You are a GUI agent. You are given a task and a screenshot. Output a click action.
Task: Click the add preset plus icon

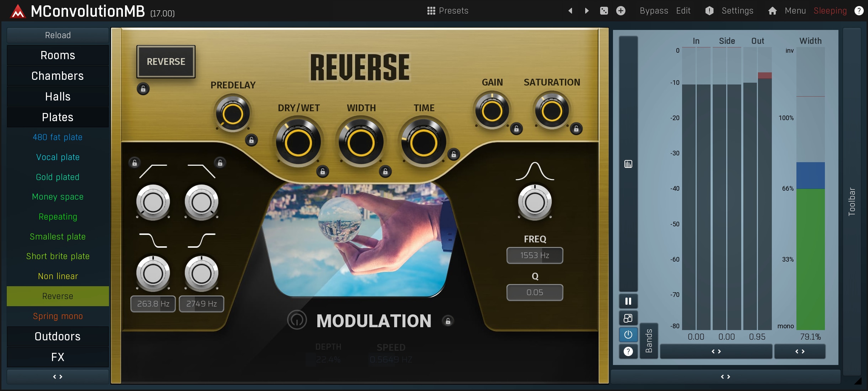(x=621, y=11)
